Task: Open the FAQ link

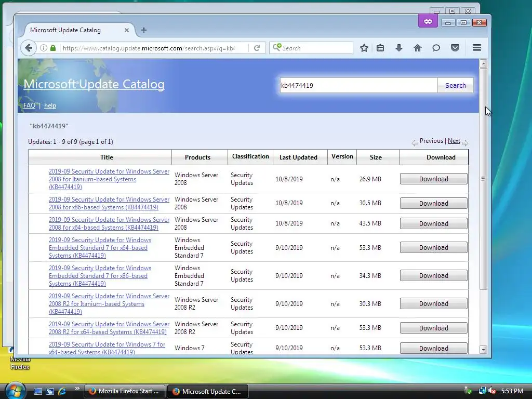Action: click(29, 105)
